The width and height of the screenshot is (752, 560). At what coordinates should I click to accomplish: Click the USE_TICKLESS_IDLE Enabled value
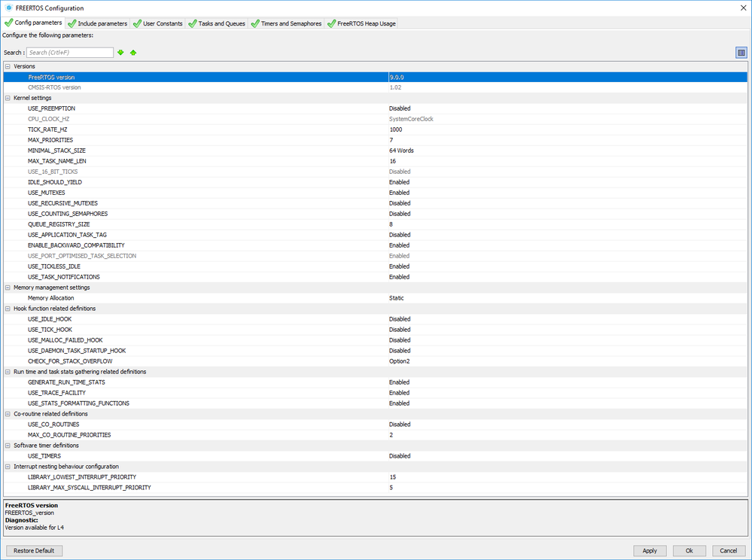click(400, 267)
